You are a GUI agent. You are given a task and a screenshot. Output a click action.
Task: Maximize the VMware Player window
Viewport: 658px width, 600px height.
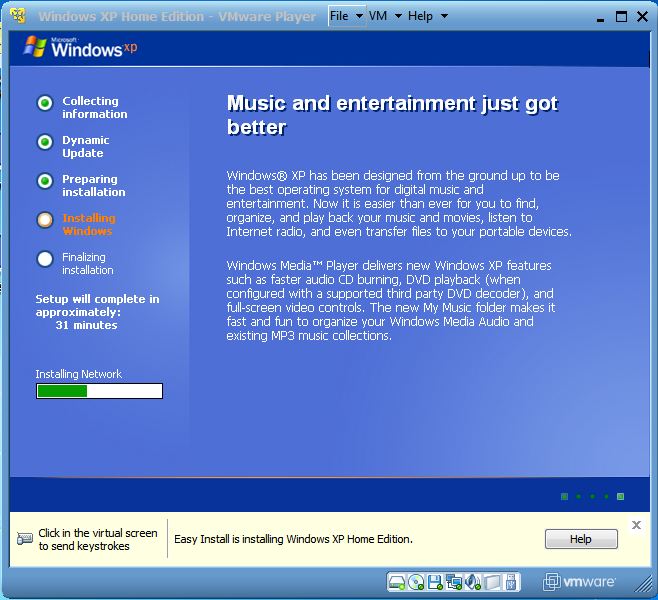[621, 16]
